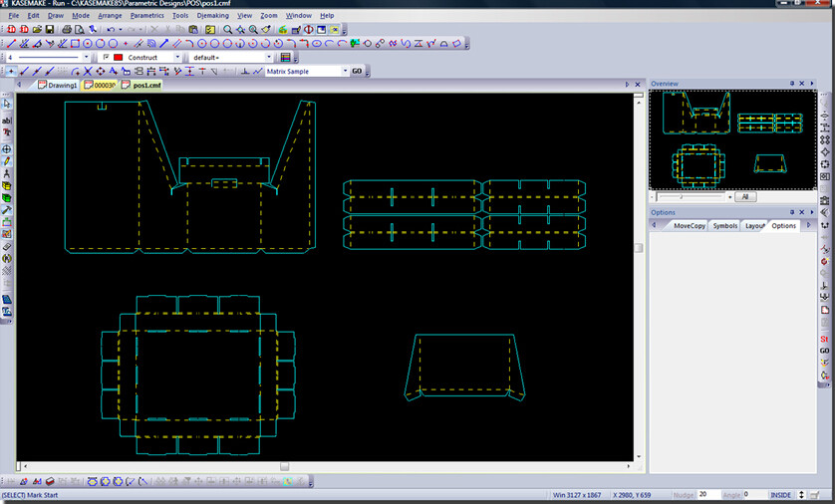Click the Overview thumbnail preview
Viewport: 835px width, 504px height.
[x=732, y=140]
